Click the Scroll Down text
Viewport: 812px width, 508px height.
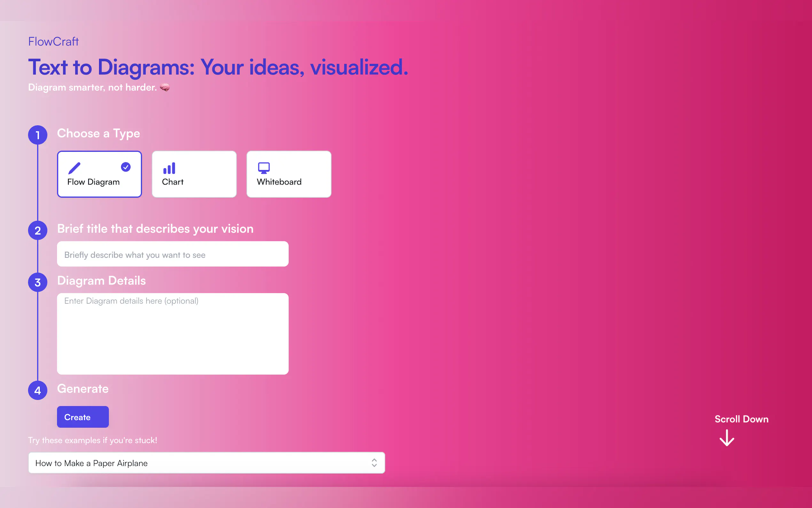[741, 419]
